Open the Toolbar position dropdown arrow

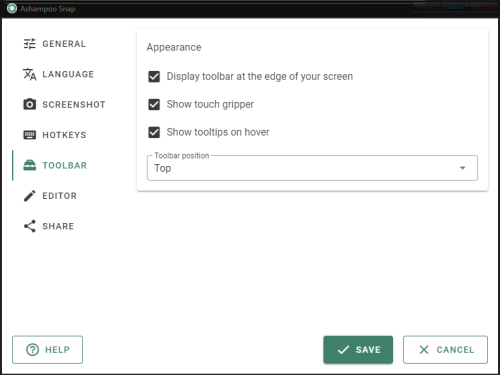pyautogui.click(x=462, y=168)
